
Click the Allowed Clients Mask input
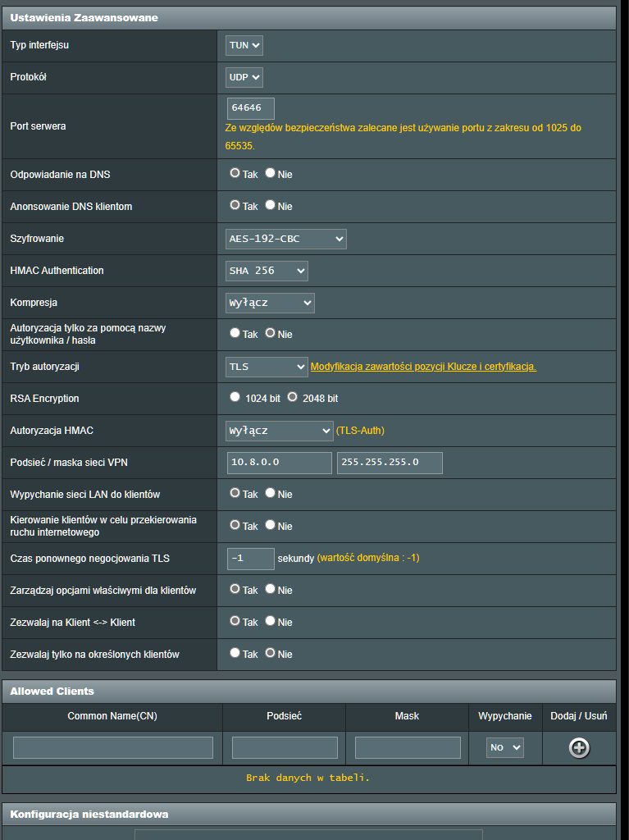(408, 747)
